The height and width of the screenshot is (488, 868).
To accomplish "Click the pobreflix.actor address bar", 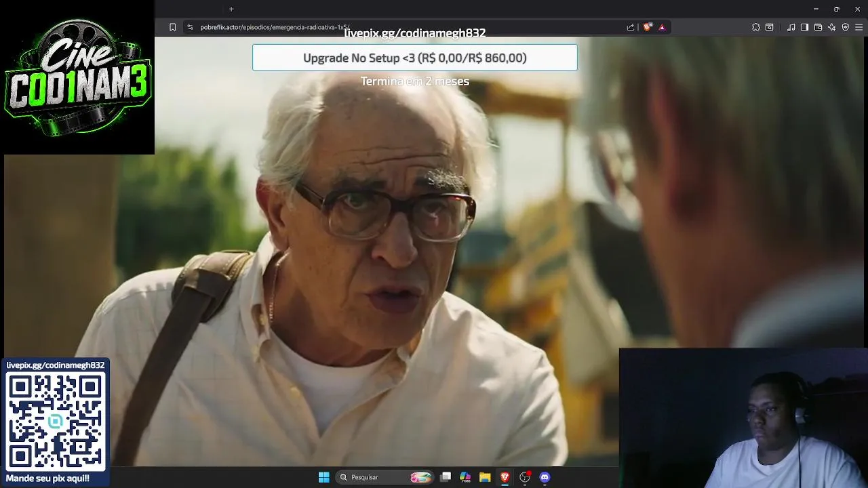I will [407, 27].
